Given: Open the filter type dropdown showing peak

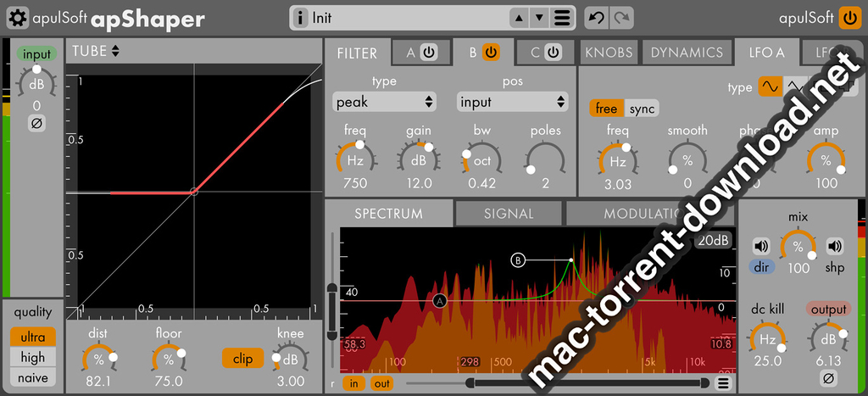Looking at the screenshot, I should [x=384, y=102].
